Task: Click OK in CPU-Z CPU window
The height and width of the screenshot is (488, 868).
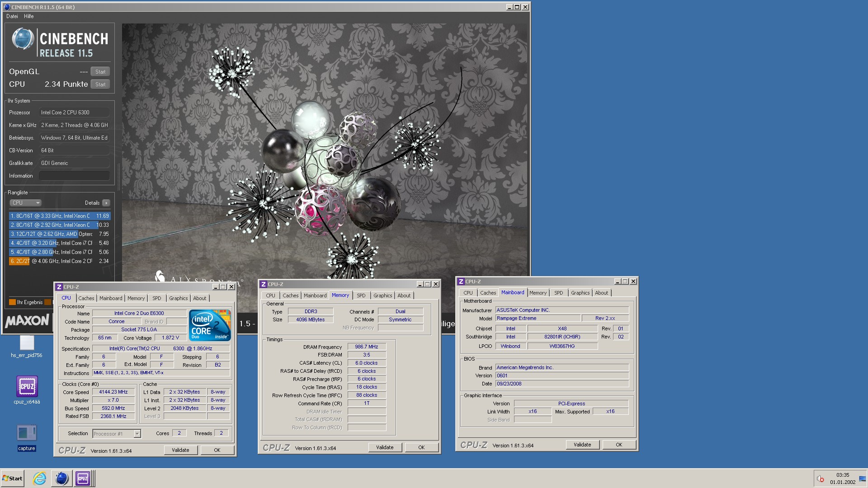Action: point(217,450)
